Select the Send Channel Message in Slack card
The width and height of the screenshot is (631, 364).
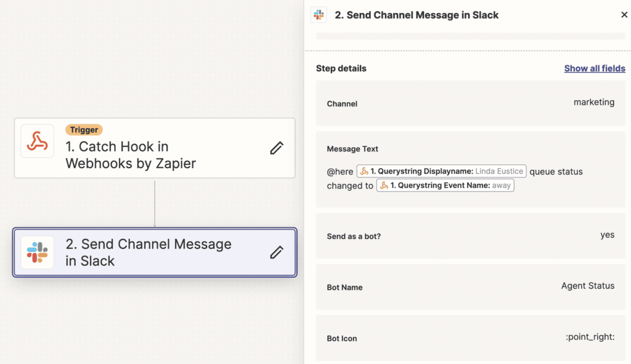click(155, 252)
